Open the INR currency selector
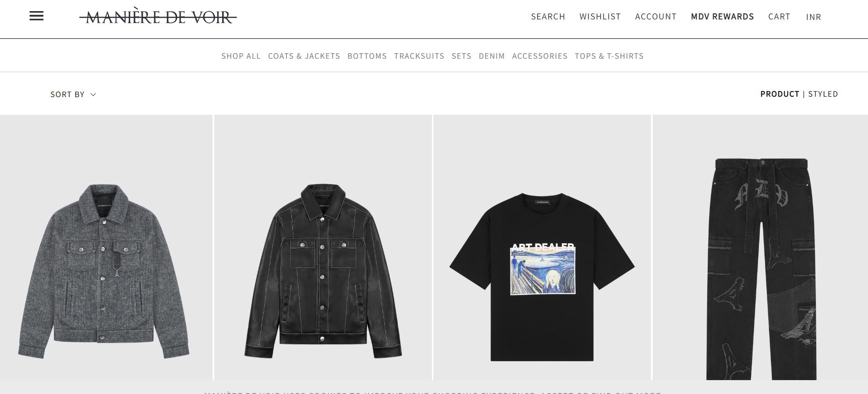The height and width of the screenshot is (394, 868). coord(813,17)
